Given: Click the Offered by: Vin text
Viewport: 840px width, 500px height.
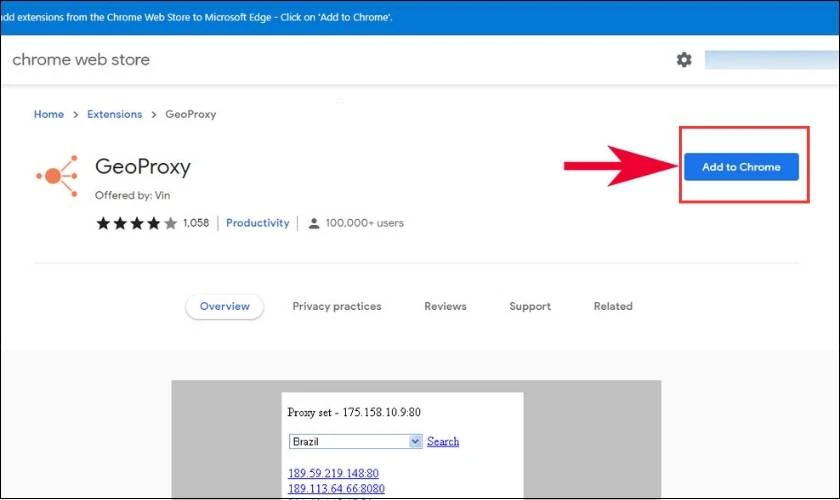Looking at the screenshot, I should click(x=132, y=196).
